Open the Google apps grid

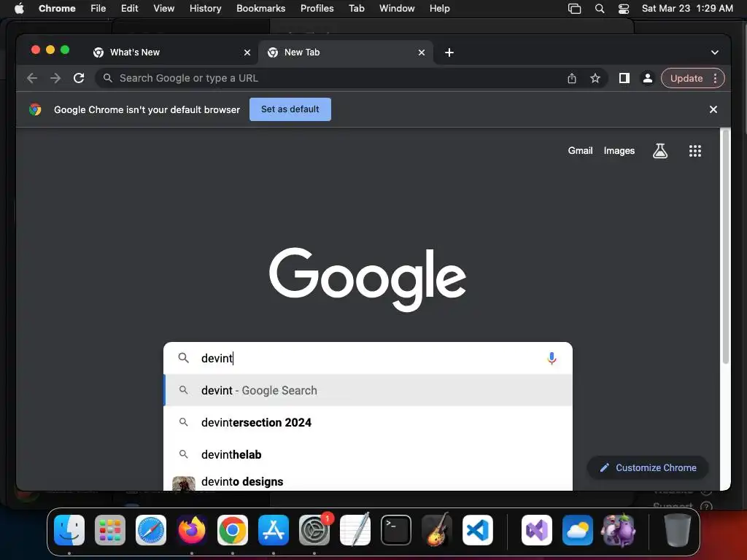pyautogui.click(x=695, y=151)
